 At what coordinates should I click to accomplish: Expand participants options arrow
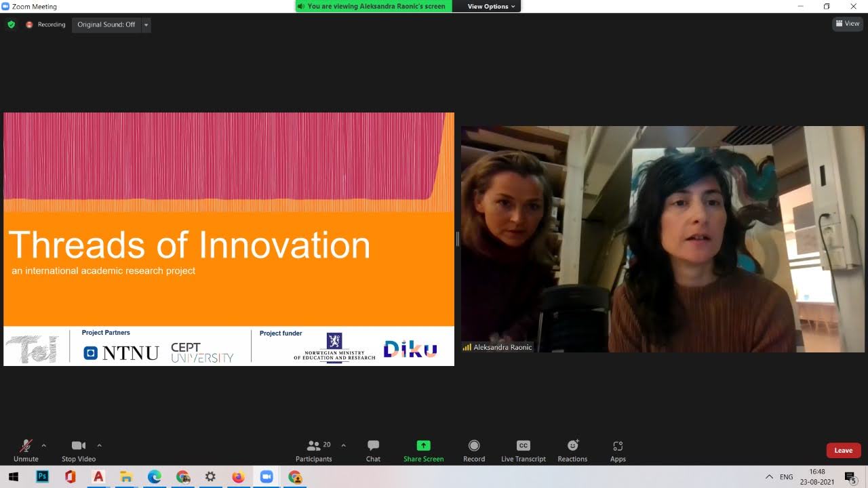click(x=343, y=445)
